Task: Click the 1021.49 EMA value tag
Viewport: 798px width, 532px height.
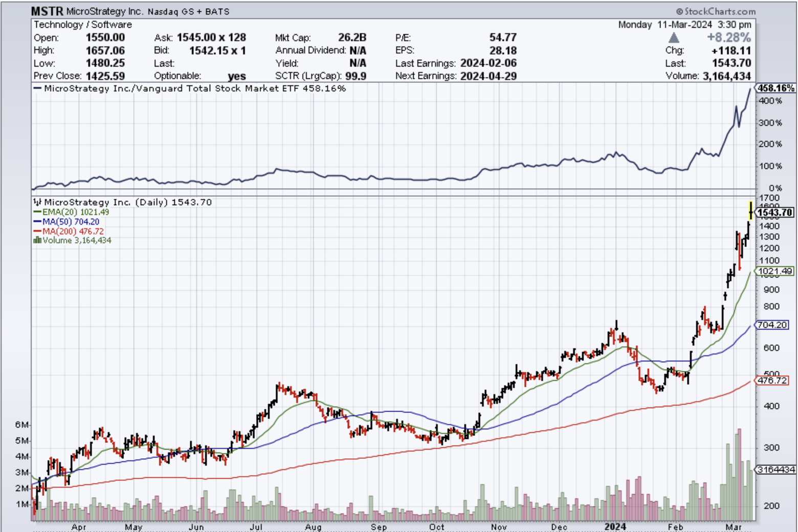Action: [x=775, y=271]
